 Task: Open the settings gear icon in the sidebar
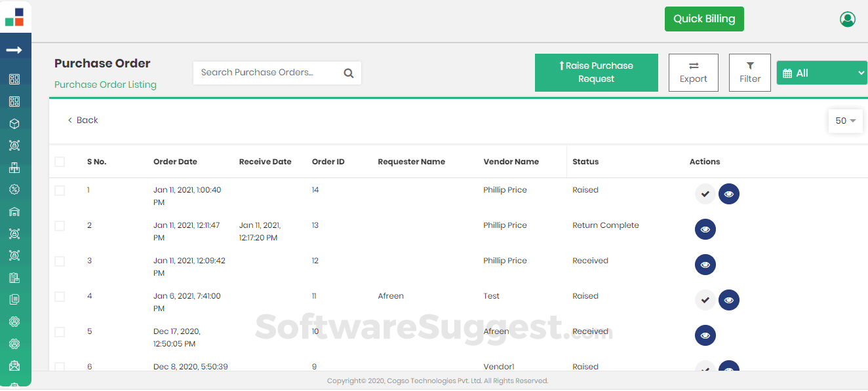click(14, 321)
